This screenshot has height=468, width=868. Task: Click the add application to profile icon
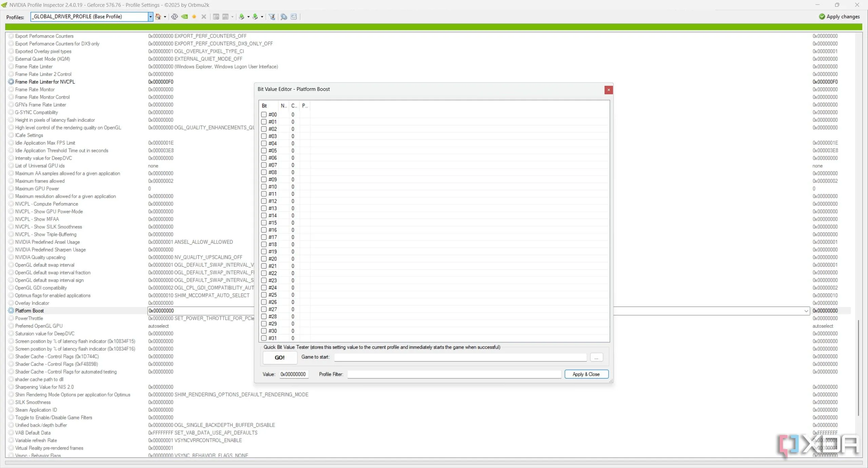[216, 17]
